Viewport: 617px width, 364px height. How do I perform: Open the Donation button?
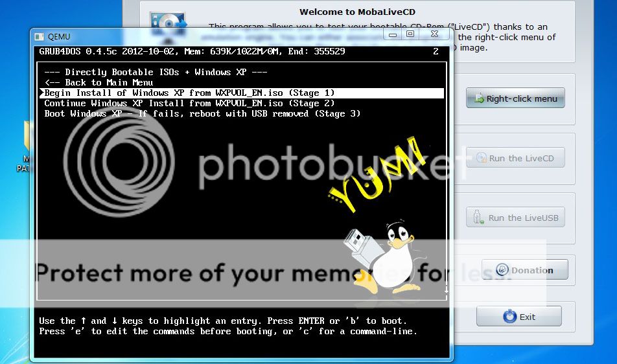524,270
